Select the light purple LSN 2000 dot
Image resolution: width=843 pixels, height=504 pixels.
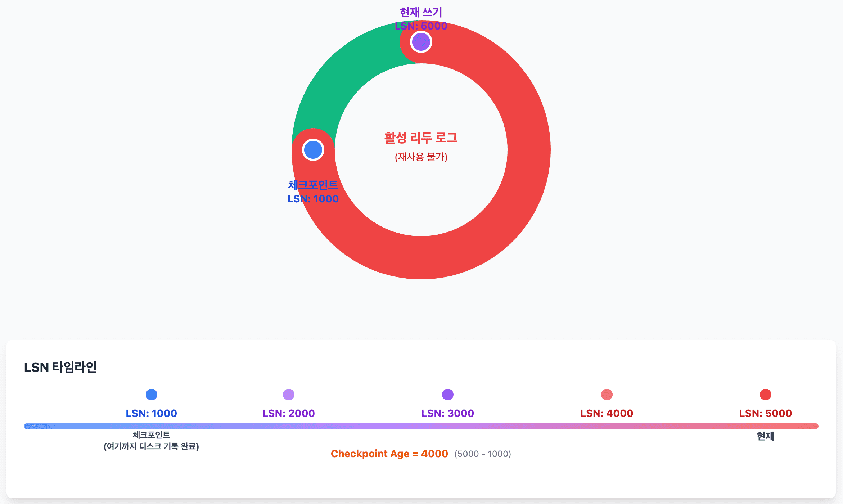click(x=288, y=395)
